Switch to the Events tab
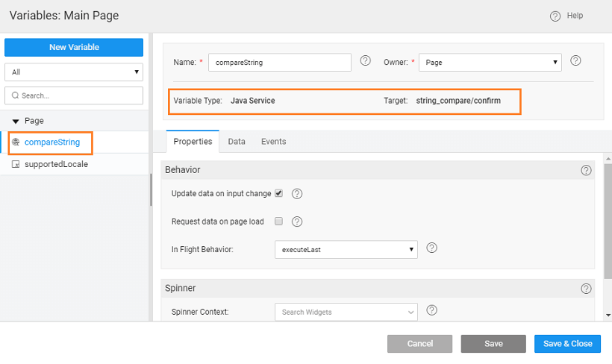The width and height of the screenshot is (612, 364). [x=273, y=142]
